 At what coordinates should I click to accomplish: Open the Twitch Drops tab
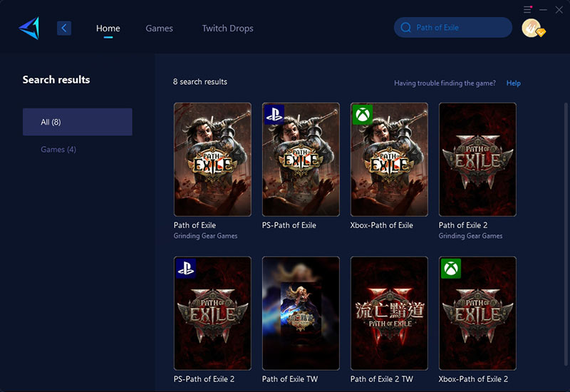[x=227, y=29]
